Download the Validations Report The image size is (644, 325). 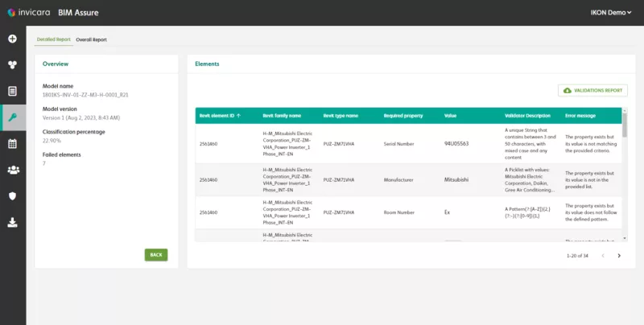pyautogui.click(x=592, y=91)
